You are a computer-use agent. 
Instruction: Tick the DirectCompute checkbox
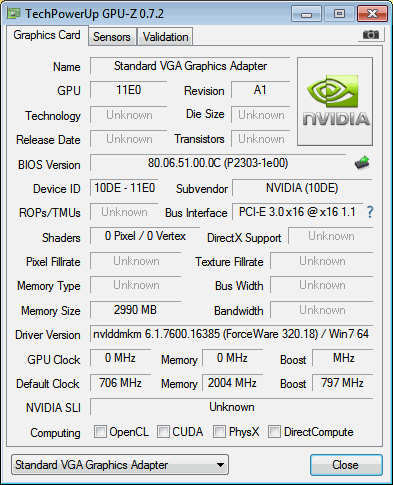pyautogui.click(x=274, y=432)
